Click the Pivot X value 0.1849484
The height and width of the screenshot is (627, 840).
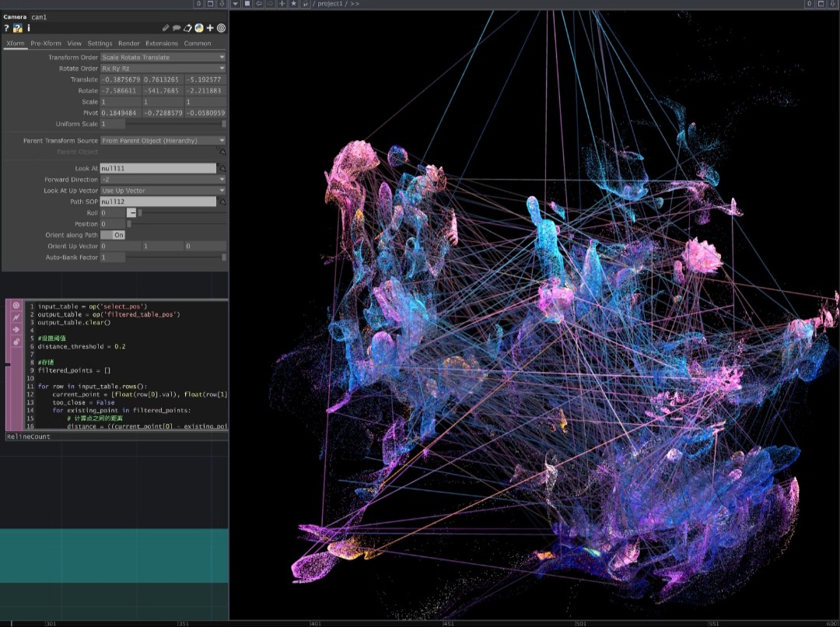pyautogui.click(x=121, y=113)
